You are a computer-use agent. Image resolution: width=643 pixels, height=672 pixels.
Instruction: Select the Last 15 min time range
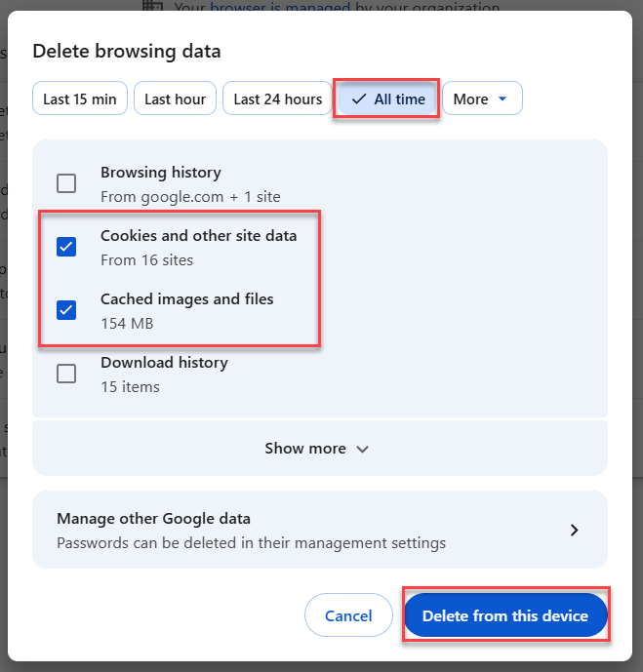(x=80, y=99)
